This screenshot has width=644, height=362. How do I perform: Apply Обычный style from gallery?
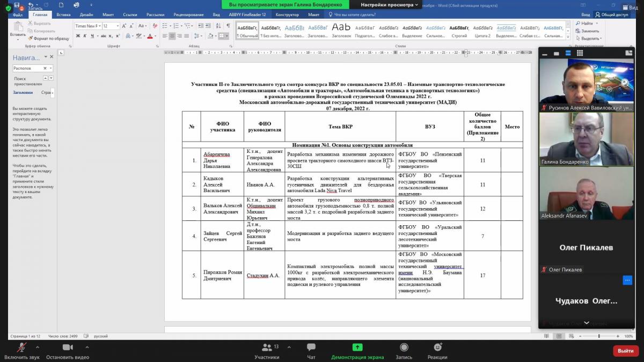coord(248,31)
